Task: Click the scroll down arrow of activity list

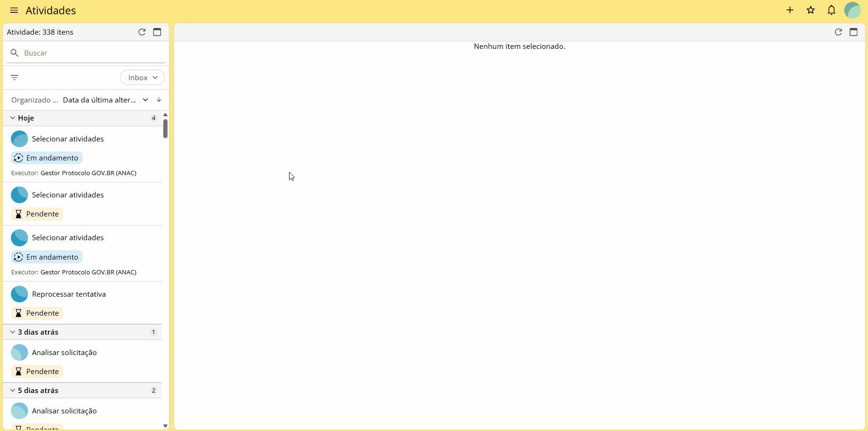Action: (x=165, y=426)
